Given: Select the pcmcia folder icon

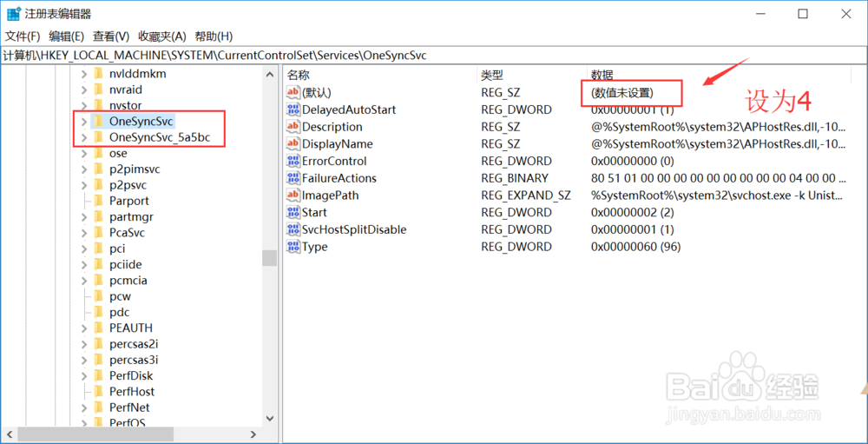Looking at the screenshot, I should (x=99, y=281).
